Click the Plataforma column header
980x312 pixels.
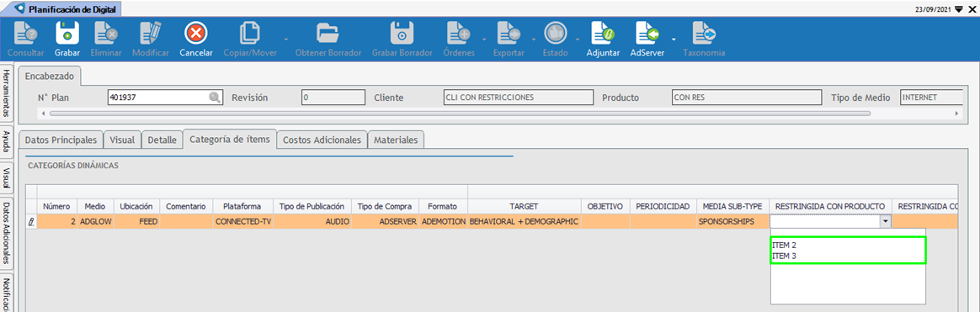point(243,206)
